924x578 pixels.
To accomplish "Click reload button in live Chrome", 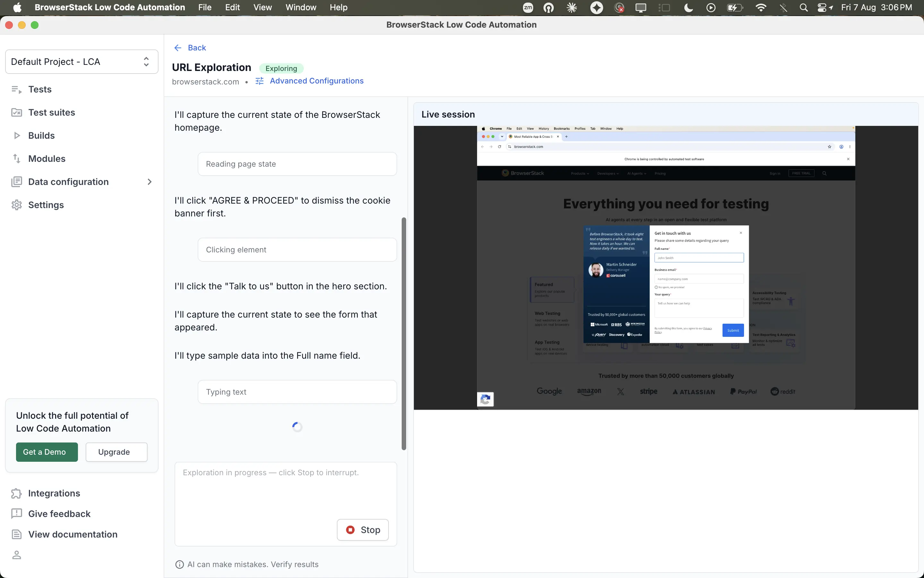I will 500,147.
